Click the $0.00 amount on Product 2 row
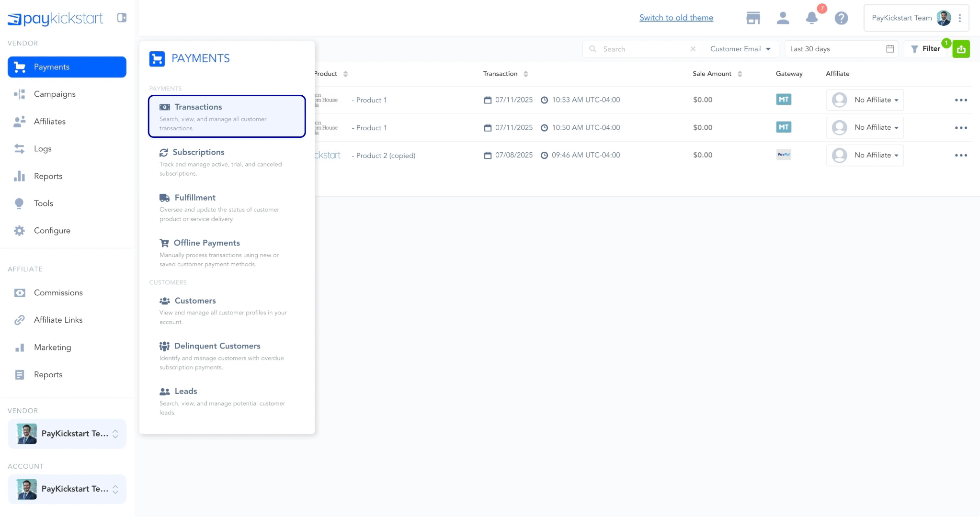The height and width of the screenshot is (517, 980). 703,155
